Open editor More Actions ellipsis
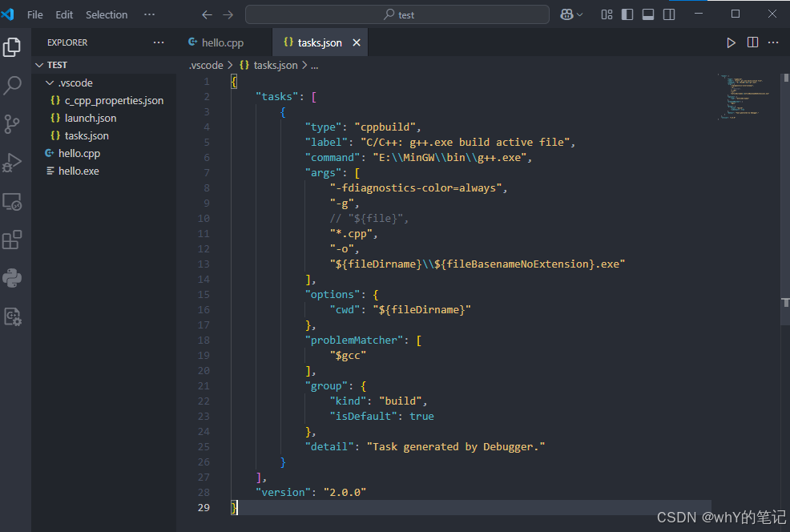Viewport: 790px width, 532px height. pos(773,42)
